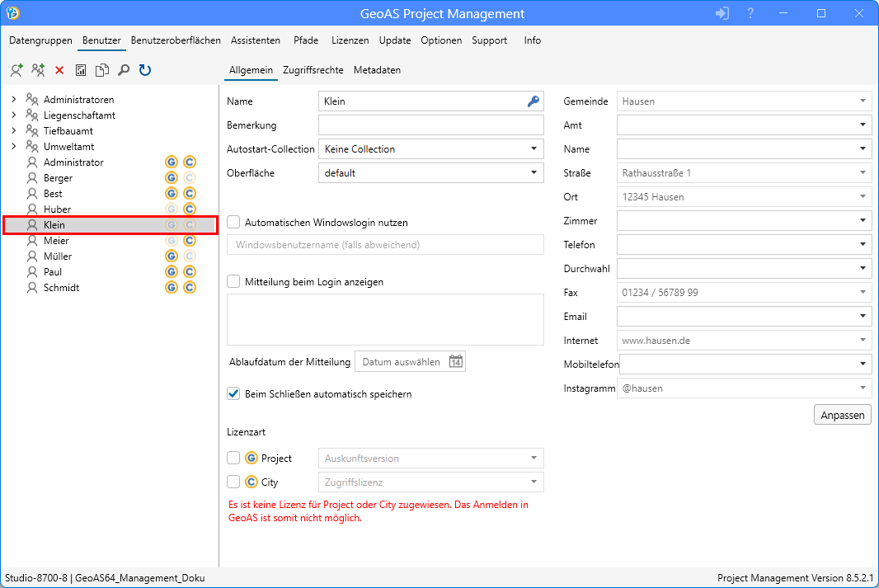Image resolution: width=879 pixels, height=588 pixels.
Task: Click the magnifier search icon
Action: 124,71
